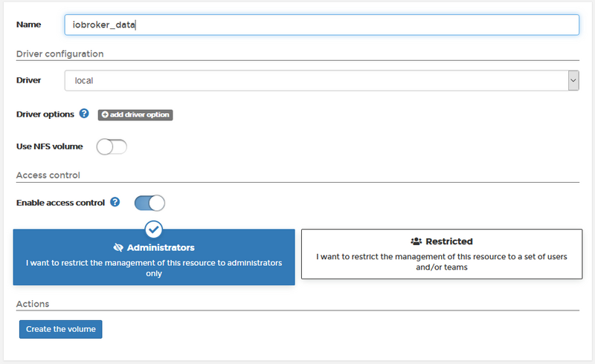Click the Use NFS volume label

49,146
